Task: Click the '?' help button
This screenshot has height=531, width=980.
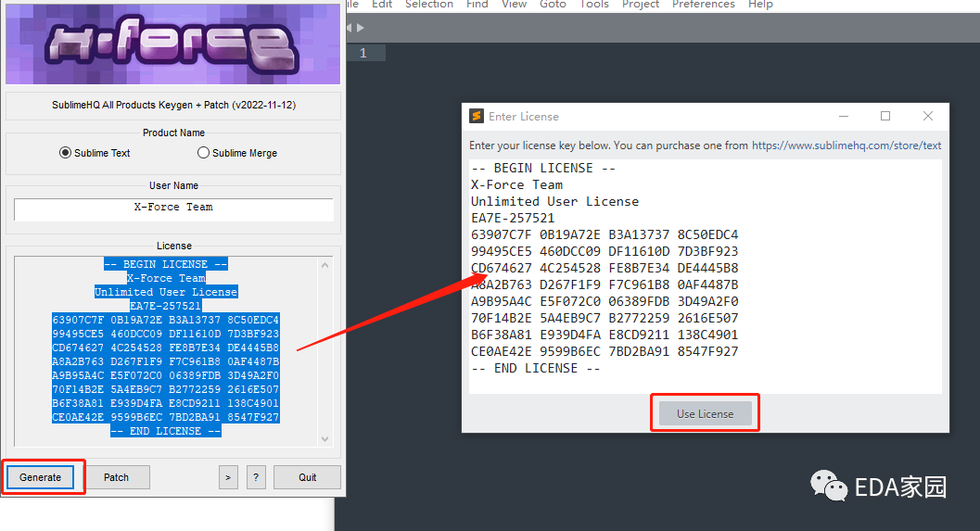Action: point(256,477)
